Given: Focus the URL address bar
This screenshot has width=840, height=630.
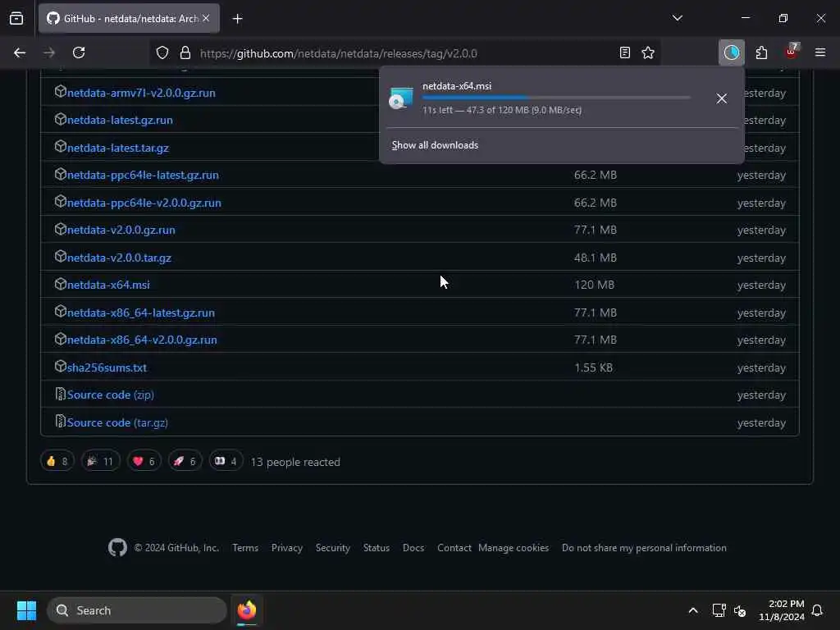Looking at the screenshot, I should tap(404, 53).
